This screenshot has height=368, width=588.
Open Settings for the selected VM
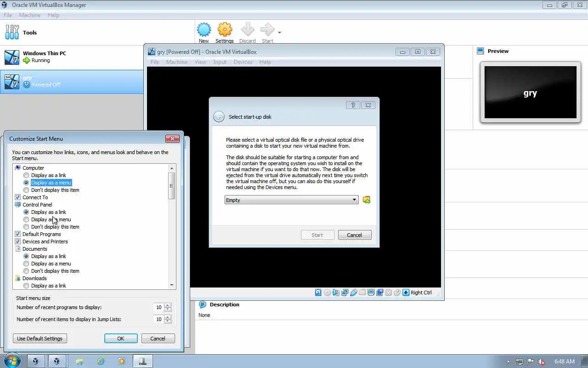tap(225, 33)
